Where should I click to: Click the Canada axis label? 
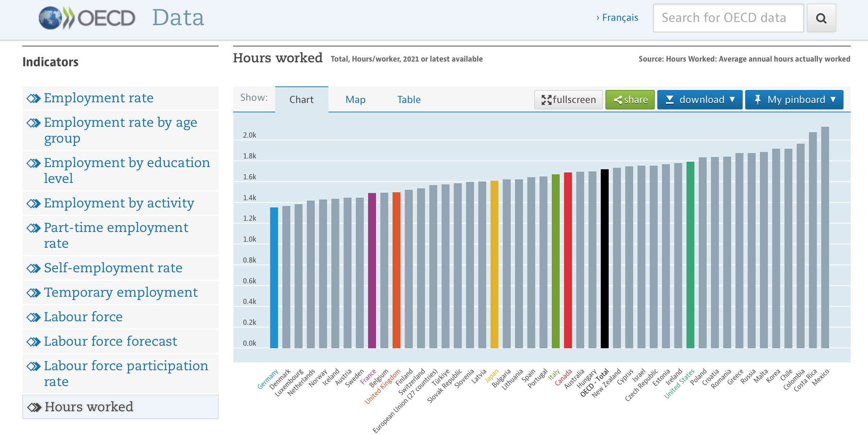(x=564, y=377)
